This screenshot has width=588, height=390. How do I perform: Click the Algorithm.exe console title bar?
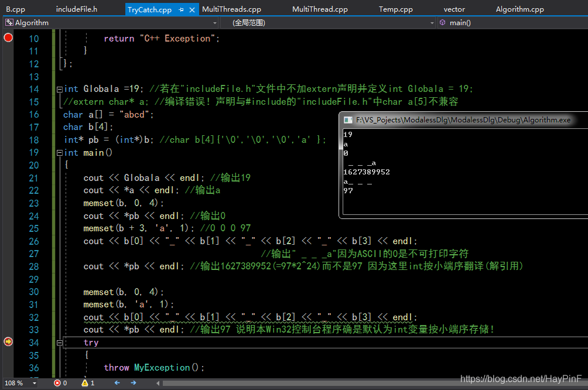[464, 120]
